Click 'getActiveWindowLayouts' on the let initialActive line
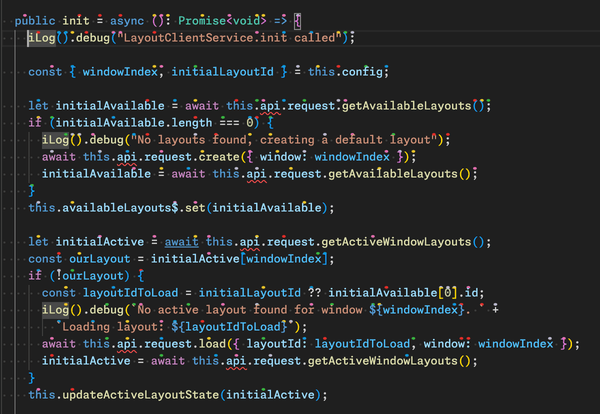 396,242
